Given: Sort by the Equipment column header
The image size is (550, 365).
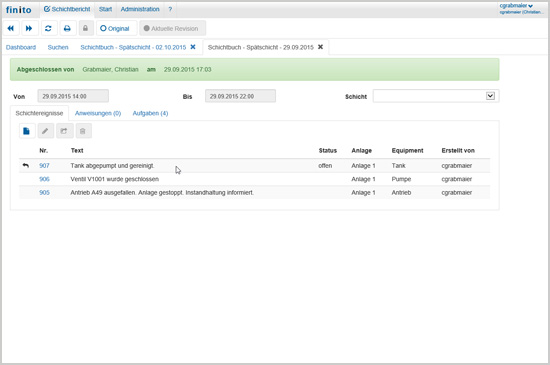Looking at the screenshot, I should pos(407,151).
